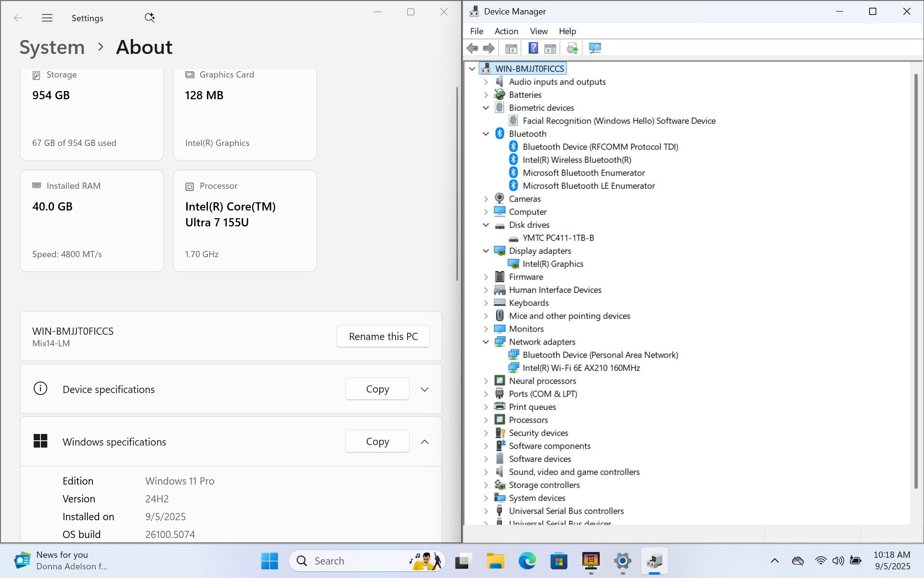This screenshot has width=924, height=578.
Task: Collapse the Windows specifications section
Action: click(424, 442)
